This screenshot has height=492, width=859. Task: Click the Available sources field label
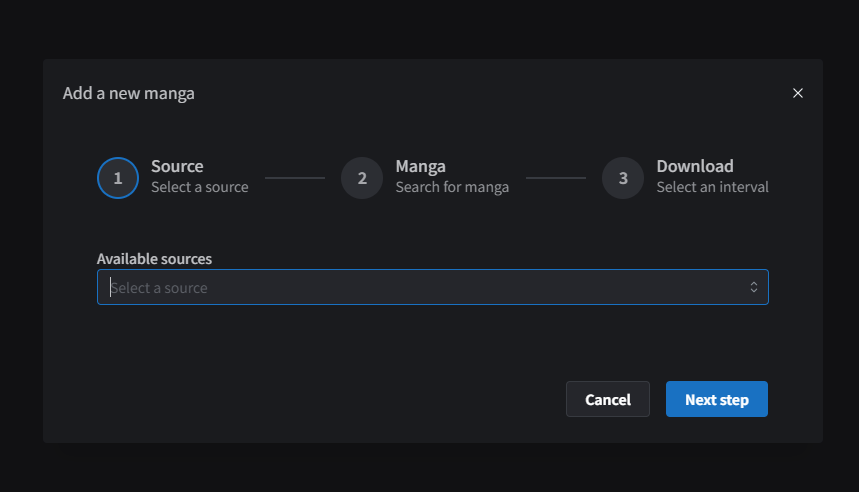pyautogui.click(x=154, y=259)
